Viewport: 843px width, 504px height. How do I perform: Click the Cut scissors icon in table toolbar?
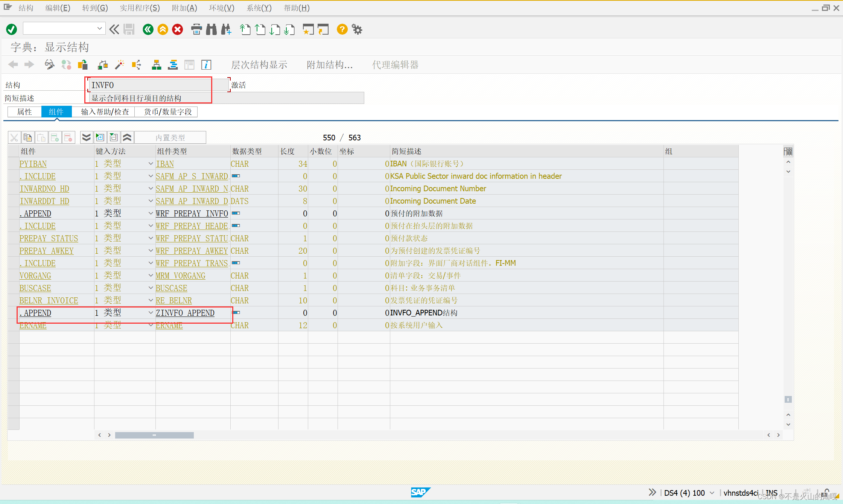click(x=14, y=137)
